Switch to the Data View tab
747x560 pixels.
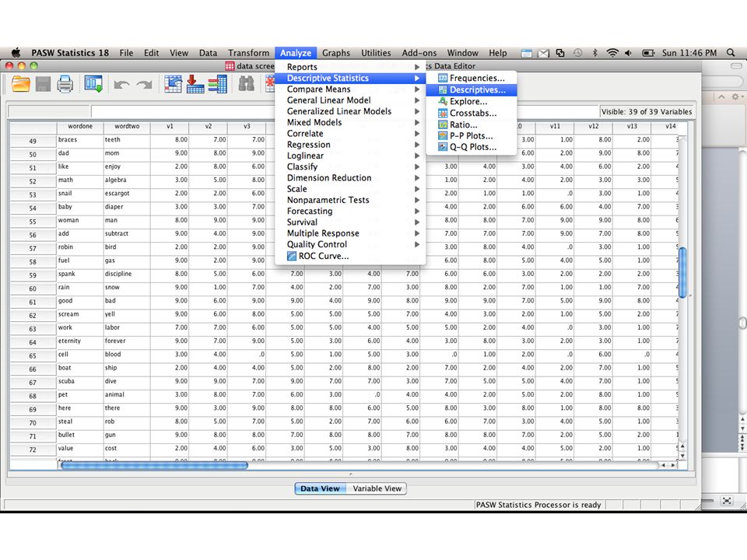point(320,488)
